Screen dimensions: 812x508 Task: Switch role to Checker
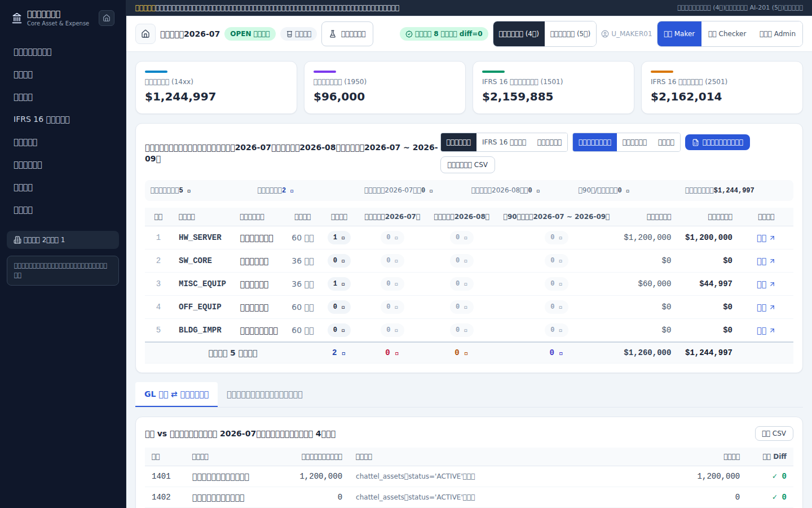[x=727, y=34]
